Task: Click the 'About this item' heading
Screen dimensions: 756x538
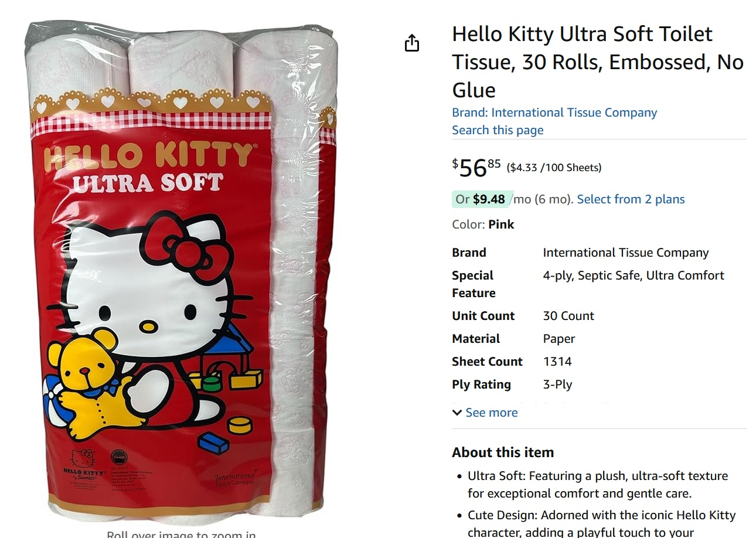Action: pyautogui.click(x=502, y=452)
